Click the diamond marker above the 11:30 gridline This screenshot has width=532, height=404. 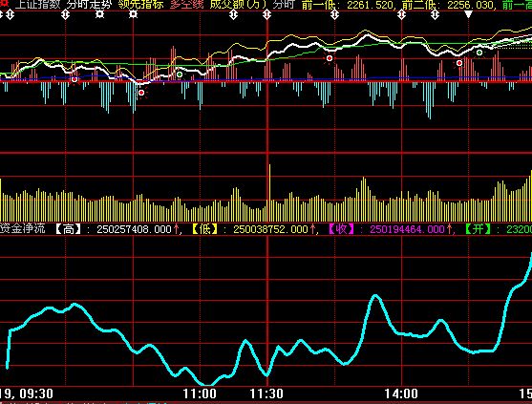point(267,14)
